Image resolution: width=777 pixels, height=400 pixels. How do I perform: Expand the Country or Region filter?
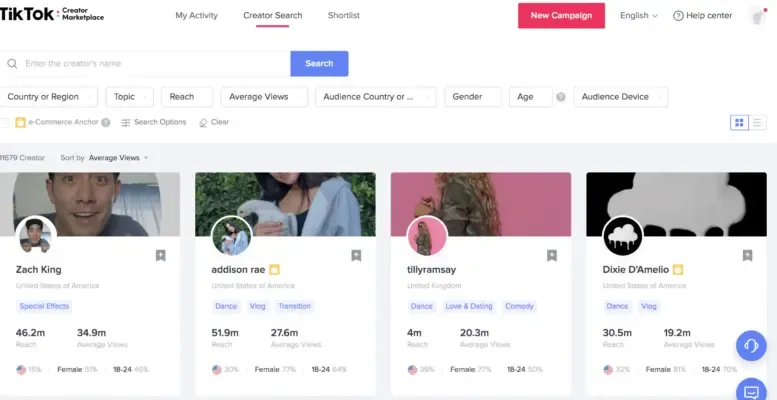point(49,97)
